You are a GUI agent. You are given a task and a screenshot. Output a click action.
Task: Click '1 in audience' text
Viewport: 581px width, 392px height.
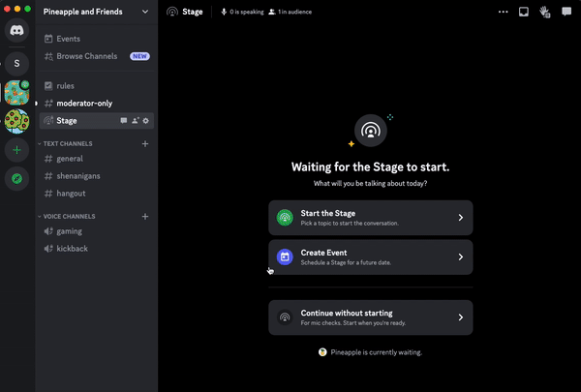(x=295, y=12)
